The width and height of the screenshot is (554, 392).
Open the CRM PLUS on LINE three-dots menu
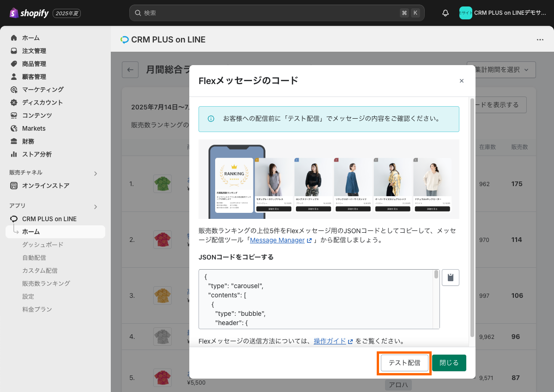coord(540,40)
